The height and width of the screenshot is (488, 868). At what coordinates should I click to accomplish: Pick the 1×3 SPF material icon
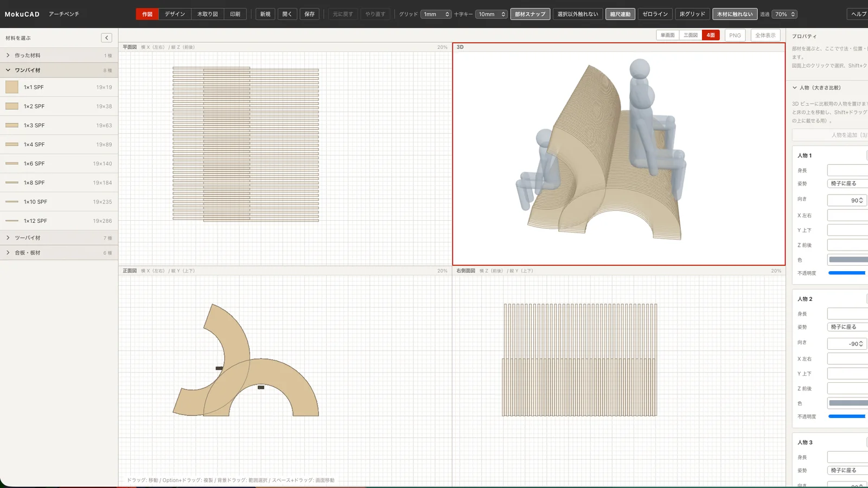12,125
